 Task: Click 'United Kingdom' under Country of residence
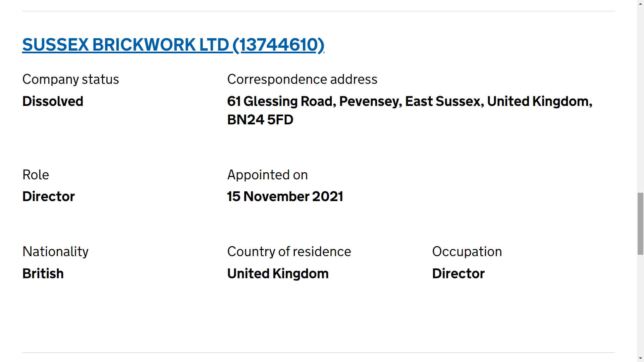tap(278, 274)
